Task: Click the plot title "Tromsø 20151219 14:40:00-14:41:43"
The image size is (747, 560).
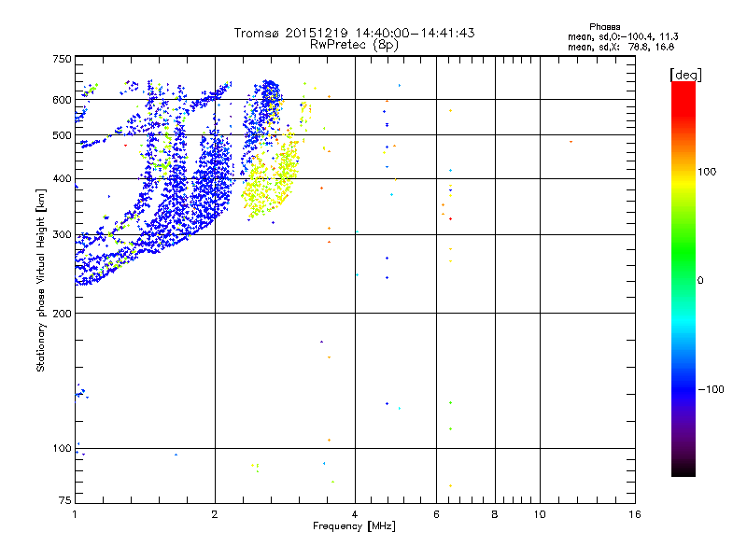Action: pos(354,33)
